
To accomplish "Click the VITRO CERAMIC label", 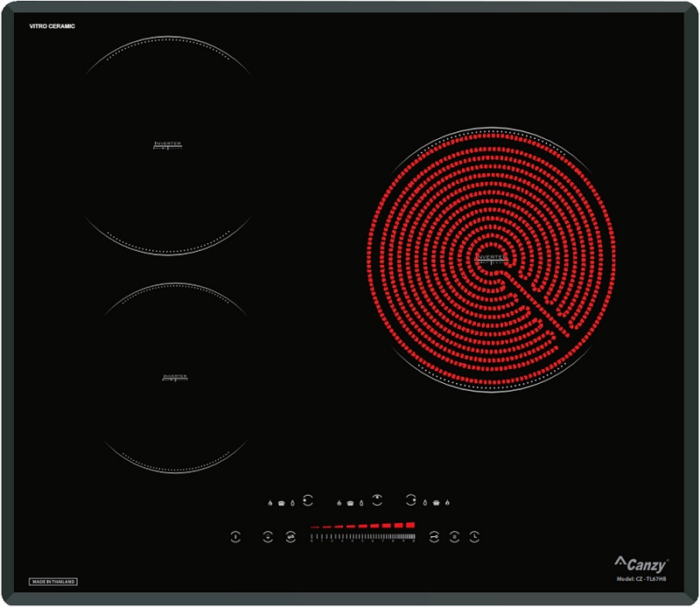I will click(52, 26).
